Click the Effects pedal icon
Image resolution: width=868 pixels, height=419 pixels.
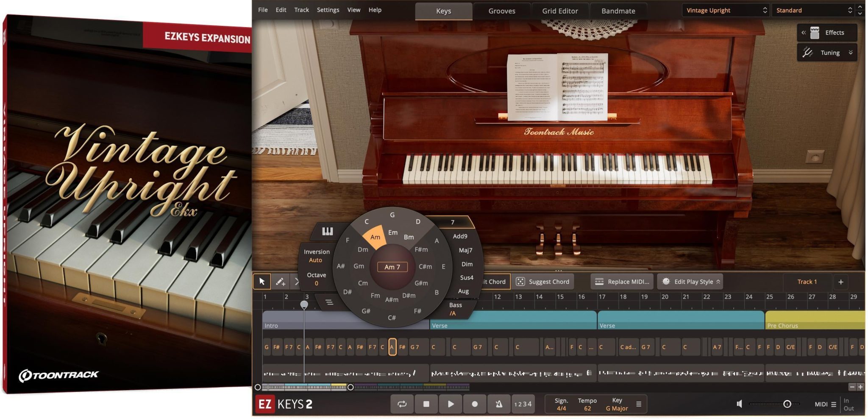pyautogui.click(x=815, y=33)
